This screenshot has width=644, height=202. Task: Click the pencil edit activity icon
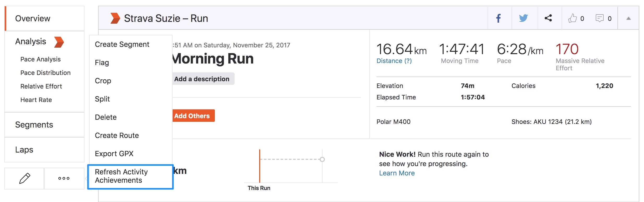25,178
